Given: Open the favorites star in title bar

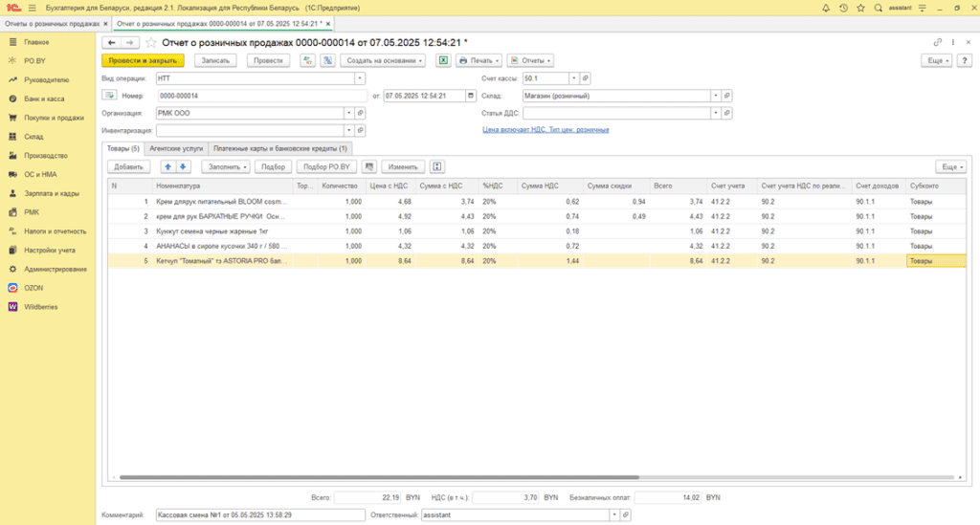Looking at the screenshot, I should [860, 8].
